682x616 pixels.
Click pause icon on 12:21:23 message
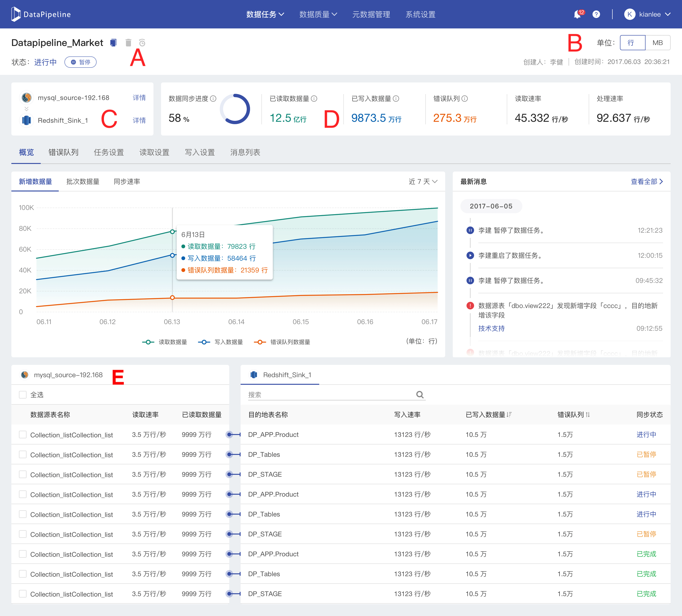click(x=470, y=230)
